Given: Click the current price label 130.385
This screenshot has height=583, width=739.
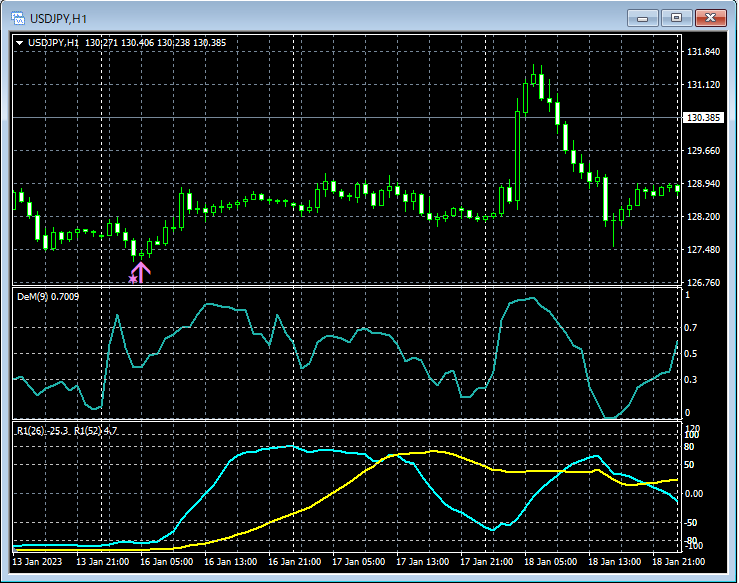Looking at the screenshot, I should (x=703, y=118).
